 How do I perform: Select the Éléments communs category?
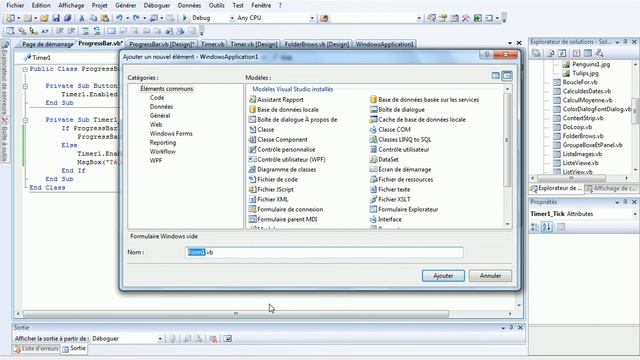click(167, 89)
